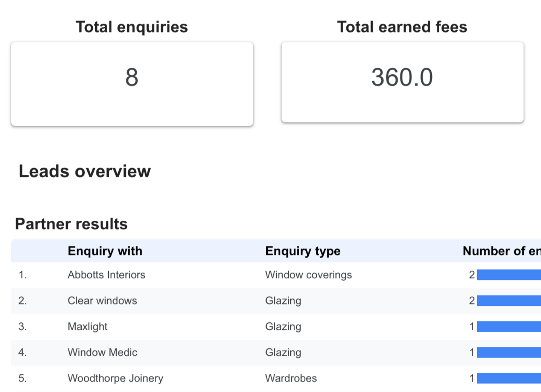Select the Maxlight cell

point(87,327)
